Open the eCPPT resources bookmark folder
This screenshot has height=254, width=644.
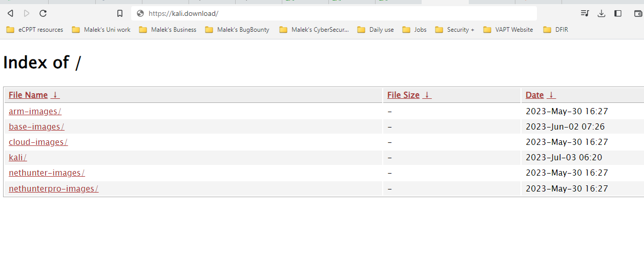(35, 30)
